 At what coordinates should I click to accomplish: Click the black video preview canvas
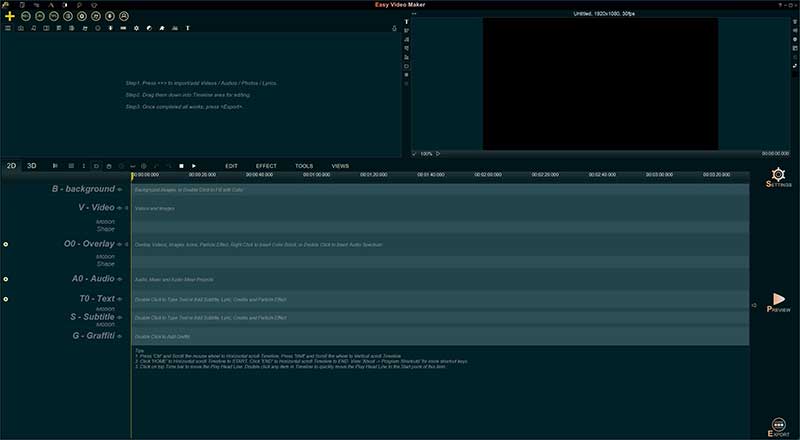tap(601, 84)
